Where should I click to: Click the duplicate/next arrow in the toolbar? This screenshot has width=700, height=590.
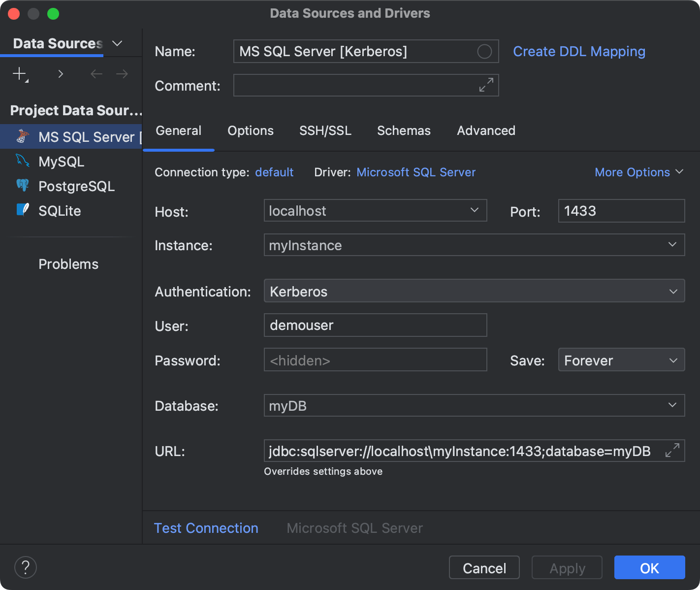tap(60, 74)
